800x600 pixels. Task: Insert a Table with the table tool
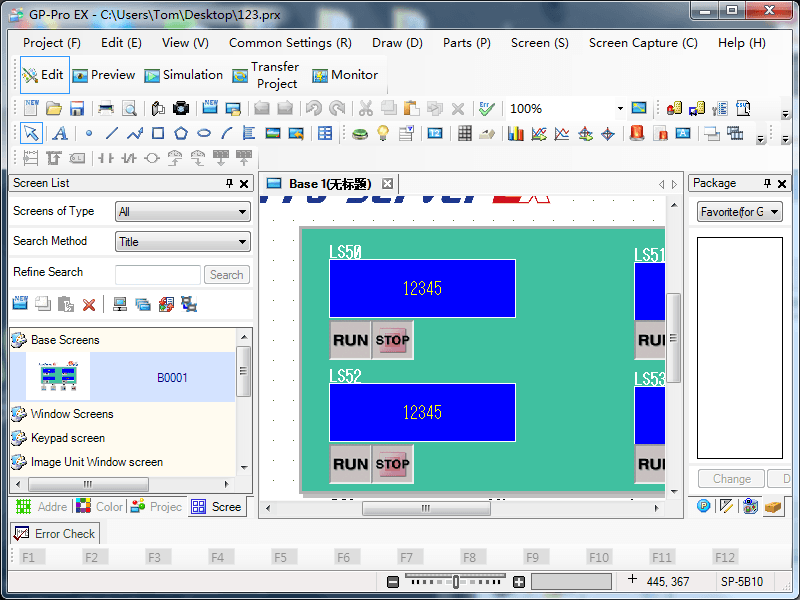click(325, 134)
